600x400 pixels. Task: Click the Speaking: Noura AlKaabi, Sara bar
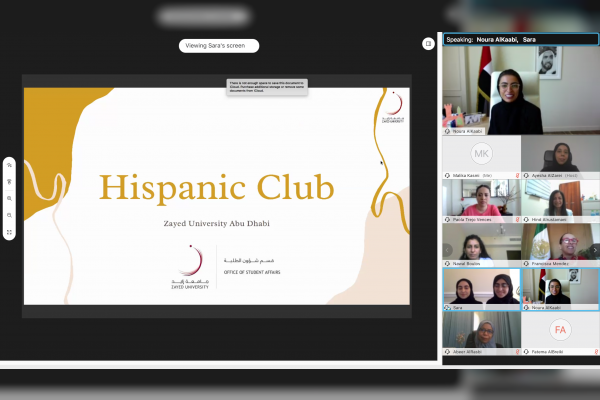(x=521, y=39)
